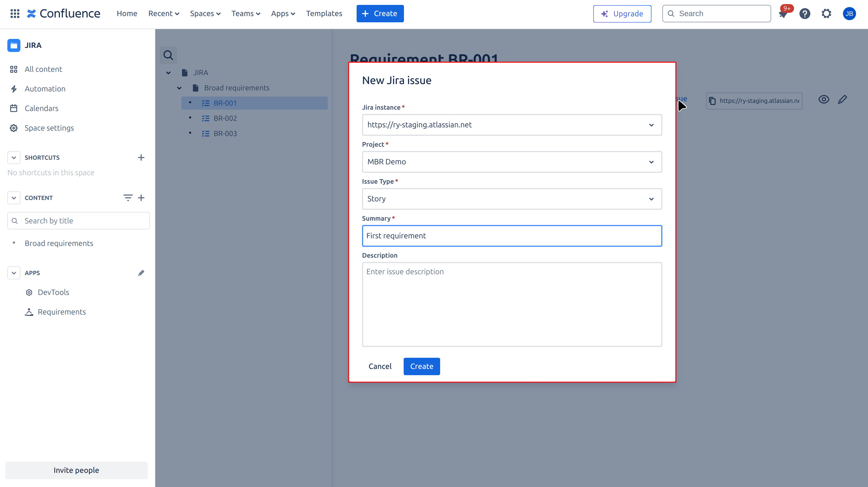Screen dimensions: 868x487
Task: Focus the Search by title field
Action: coord(79,221)
